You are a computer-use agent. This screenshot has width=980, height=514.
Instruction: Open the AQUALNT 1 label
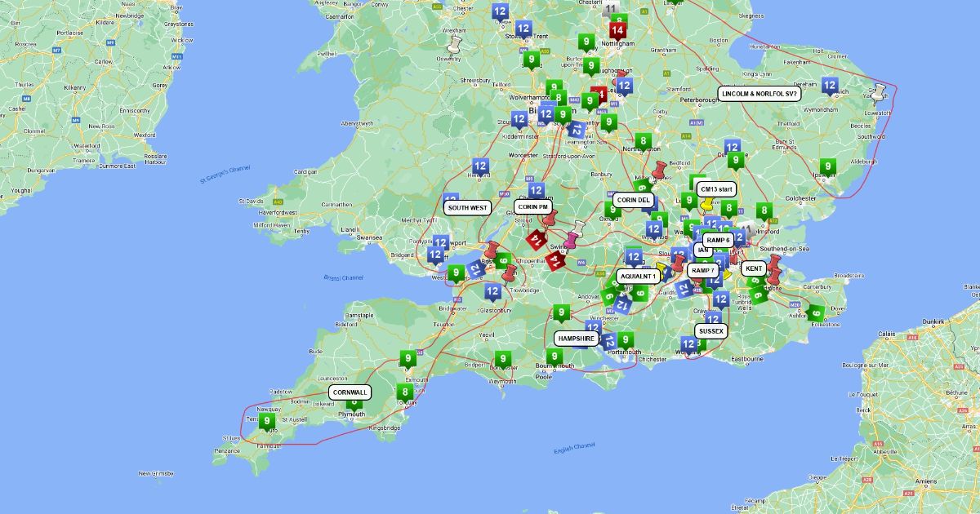point(639,277)
